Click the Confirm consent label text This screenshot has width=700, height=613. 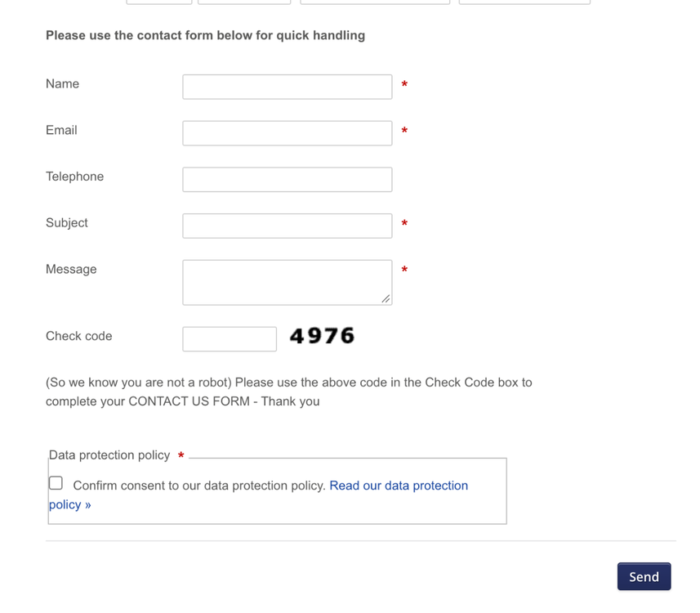click(x=199, y=485)
